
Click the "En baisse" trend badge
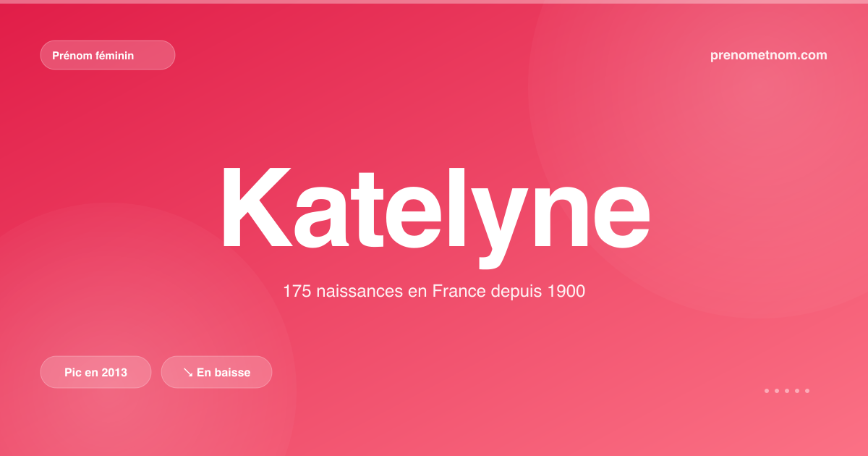coord(216,372)
